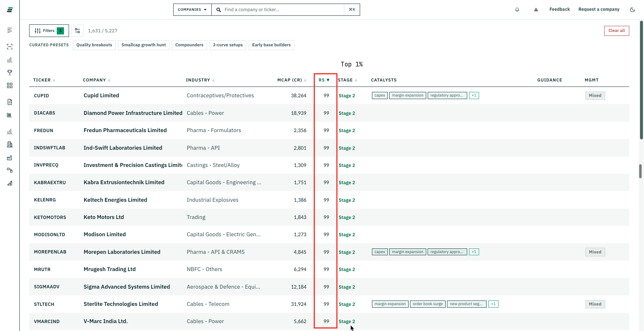Open Ind-Swift Laboratories Limited
The width and height of the screenshot is (644, 331).
click(123, 148)
